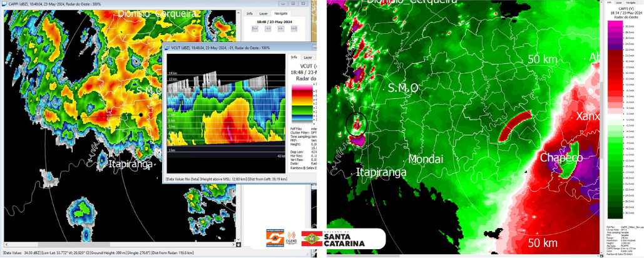Click the Itapiranga label on velocity map
The image size is (644, 258).
click(x=381, y=172)
